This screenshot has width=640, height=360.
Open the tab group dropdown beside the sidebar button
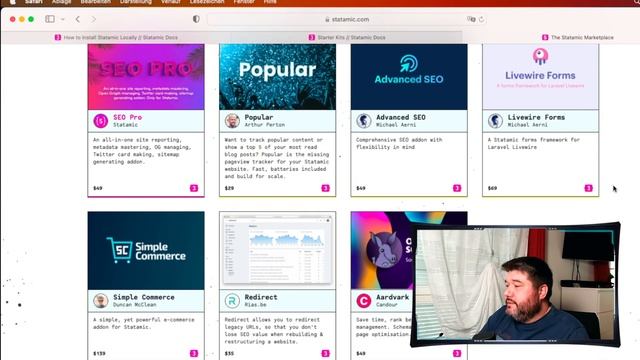(62, 19)
